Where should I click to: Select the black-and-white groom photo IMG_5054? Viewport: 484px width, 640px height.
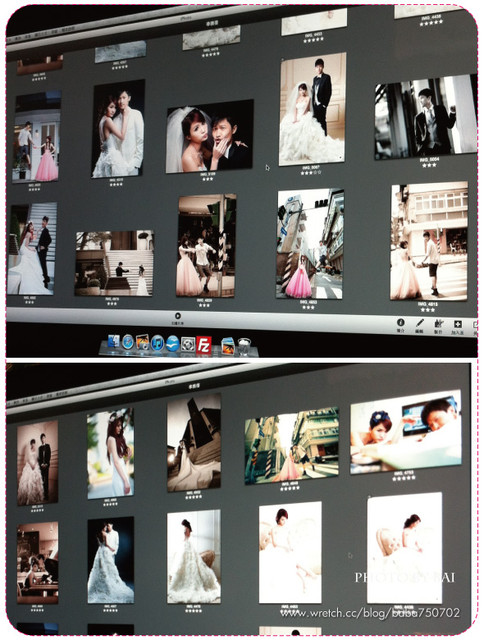[426, 117]
